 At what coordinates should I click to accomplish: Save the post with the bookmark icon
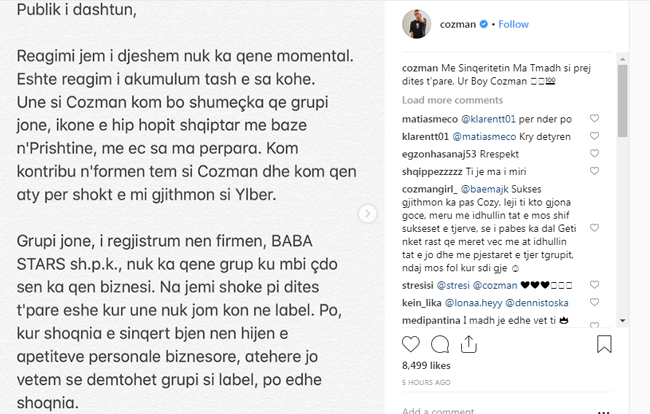point(604,344)
